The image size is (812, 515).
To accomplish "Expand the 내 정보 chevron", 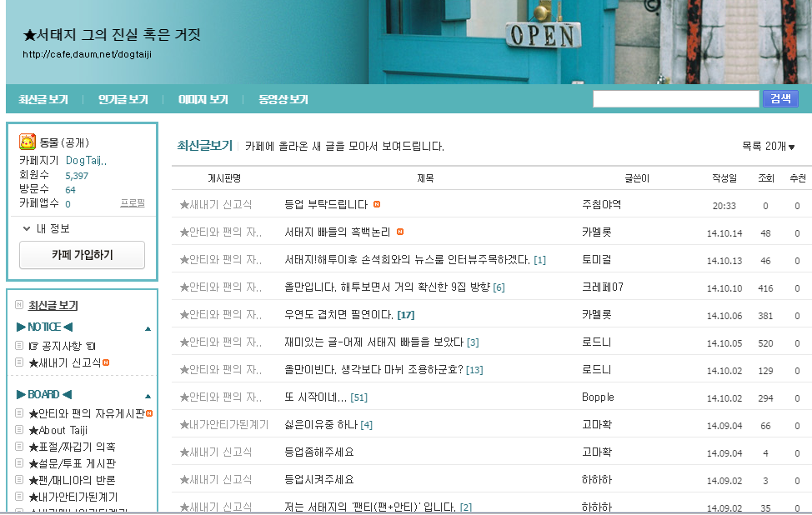I will pos(27,228).
